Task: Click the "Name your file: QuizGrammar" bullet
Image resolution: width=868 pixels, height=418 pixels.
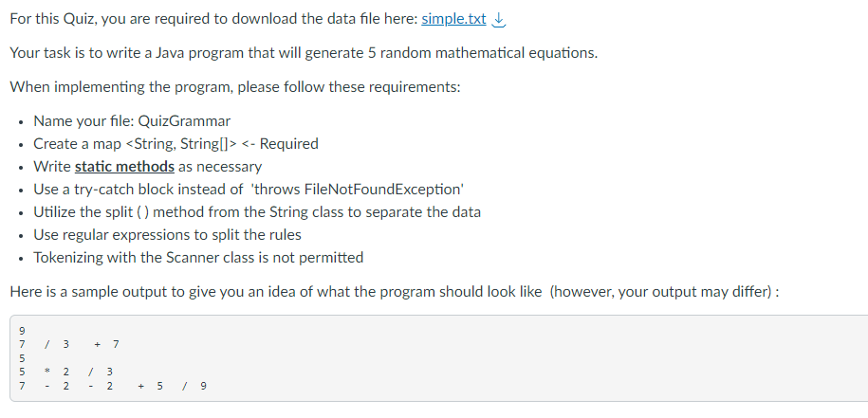Action: [131, 121]
